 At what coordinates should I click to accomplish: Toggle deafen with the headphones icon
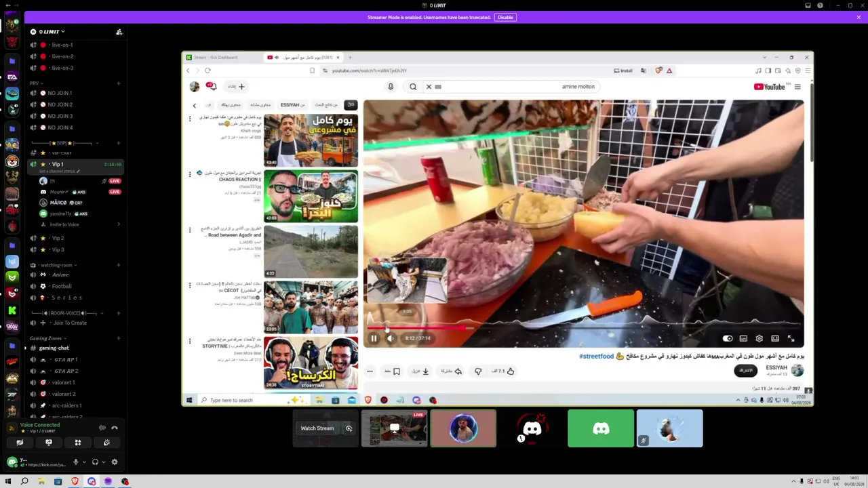click(95, 462)
